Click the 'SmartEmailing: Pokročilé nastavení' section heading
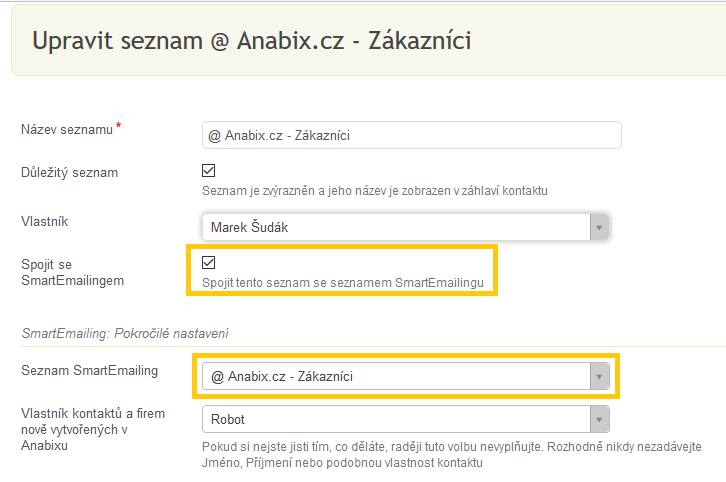Image resolution: width=726 pixels, height=482 pixels. pos(125,333)
